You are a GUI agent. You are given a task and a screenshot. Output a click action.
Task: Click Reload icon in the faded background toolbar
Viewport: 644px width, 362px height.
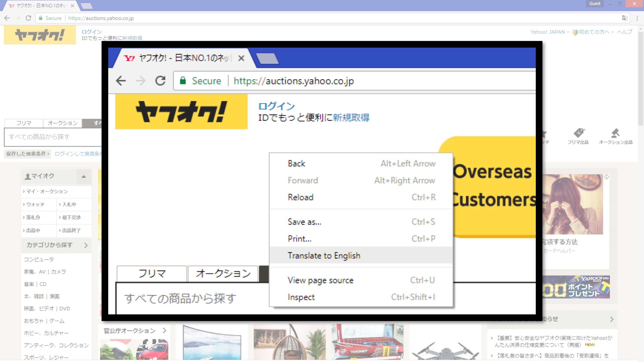click(x=29, y=18)
